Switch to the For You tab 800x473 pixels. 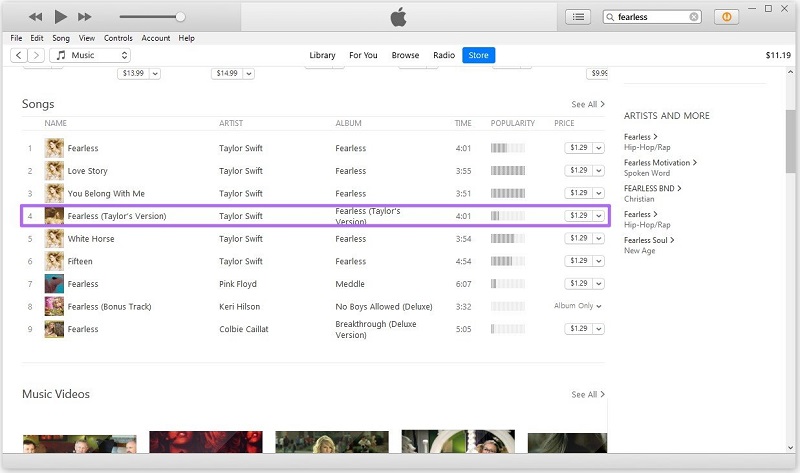click(x=363, y=55)
